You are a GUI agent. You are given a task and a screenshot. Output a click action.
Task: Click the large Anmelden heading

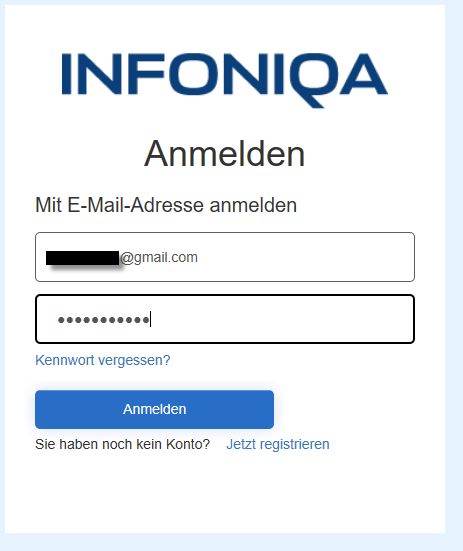[224, 154]
